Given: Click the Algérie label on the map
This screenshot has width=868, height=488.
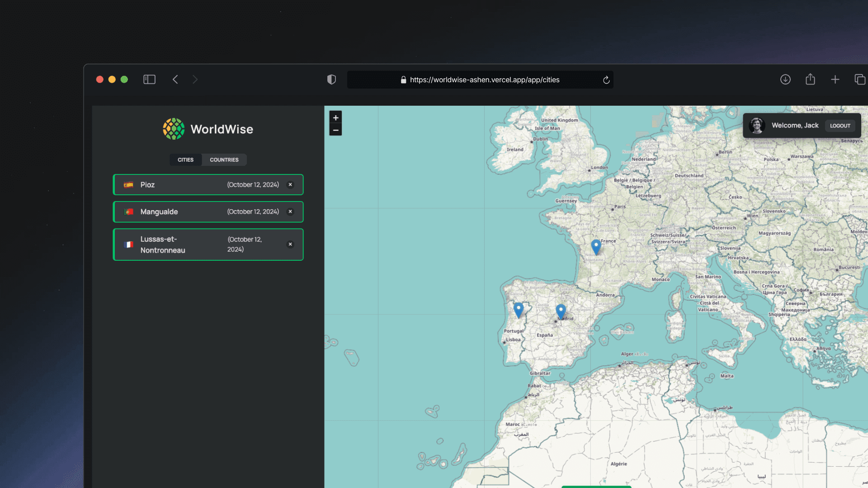Looking at the screenshot, I should coord(619,464).
